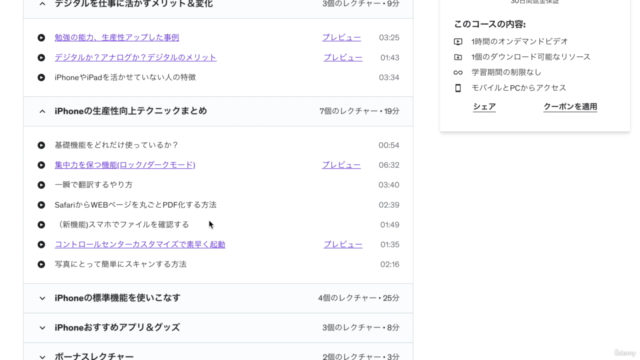Viewport: 640px width, 360px height.
Task: Expand the iPhoneおすすめアプリ＆グッズ section
Action: pos(42,328)
